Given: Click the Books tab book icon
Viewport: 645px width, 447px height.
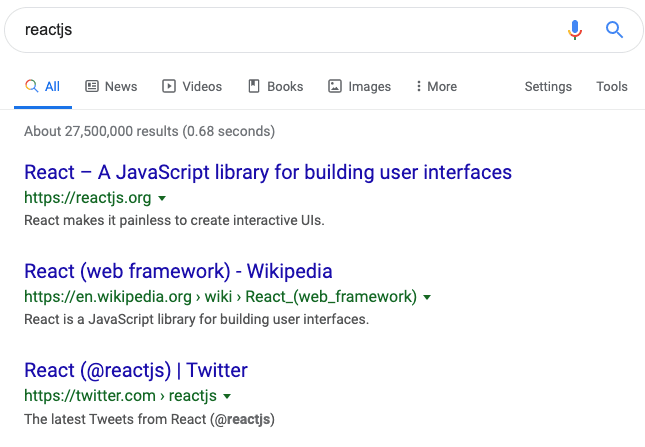Looking at the screenshot, I should tap(254, 86).
